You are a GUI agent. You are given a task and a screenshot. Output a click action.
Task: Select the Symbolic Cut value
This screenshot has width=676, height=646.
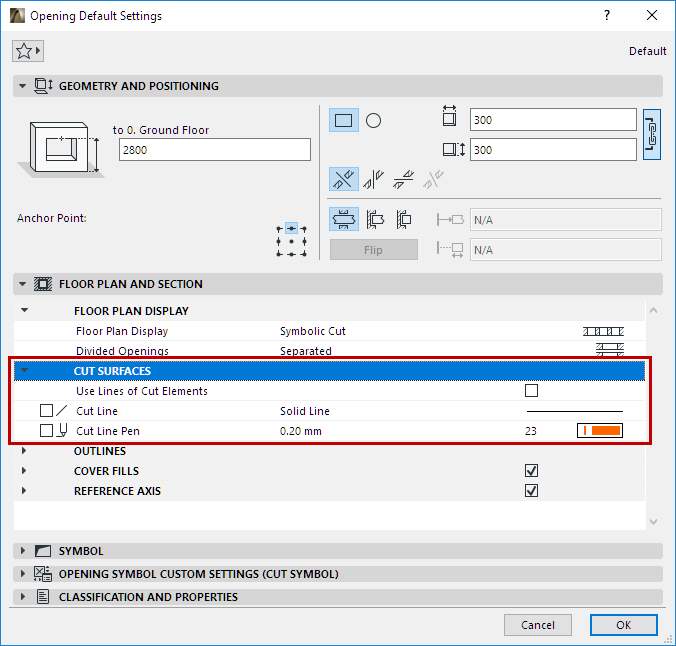[313, 331]
